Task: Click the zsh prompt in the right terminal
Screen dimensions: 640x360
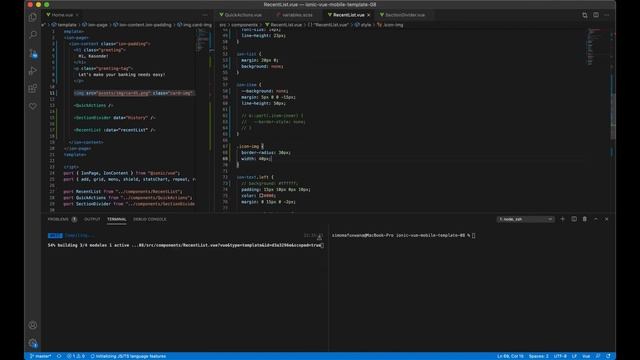Action: tap(403, 236)
